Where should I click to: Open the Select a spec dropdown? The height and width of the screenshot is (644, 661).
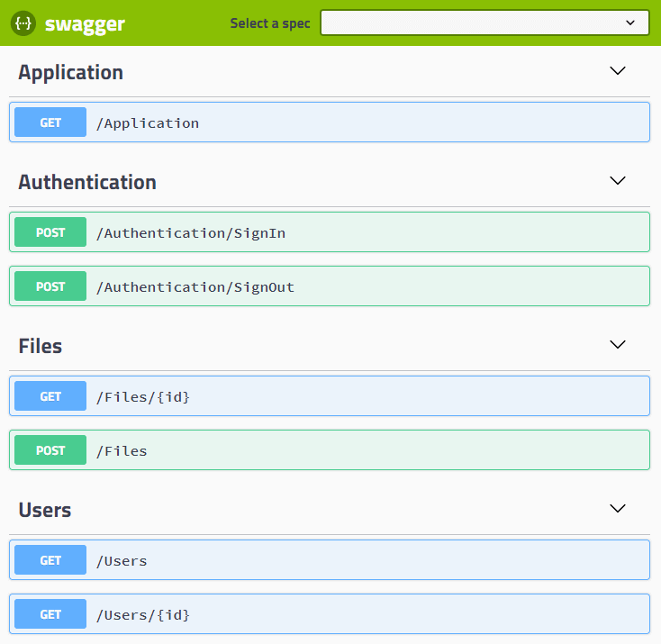pyautogui.click(x=484, y=23)
